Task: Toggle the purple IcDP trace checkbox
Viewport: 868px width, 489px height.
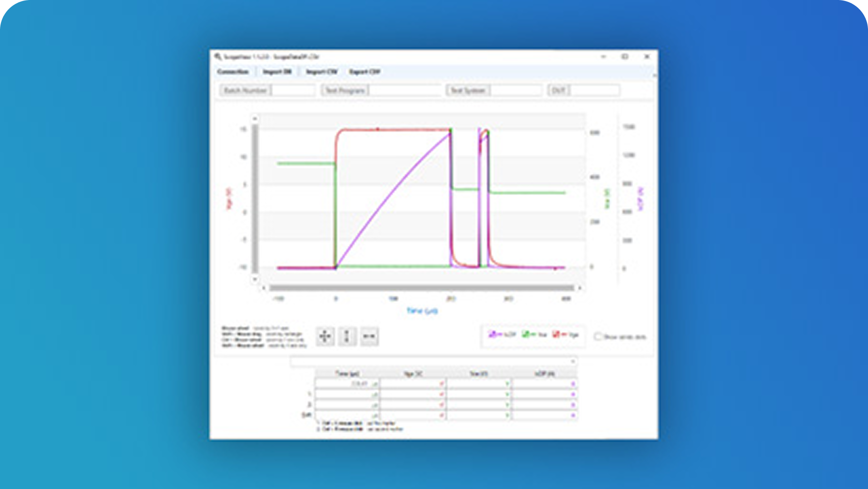Action: 492,334
